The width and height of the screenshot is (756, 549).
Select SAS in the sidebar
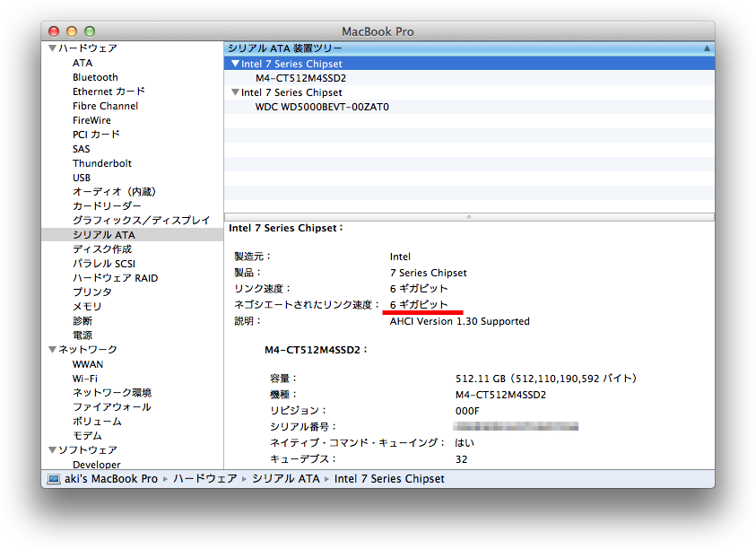click(82, 149)
